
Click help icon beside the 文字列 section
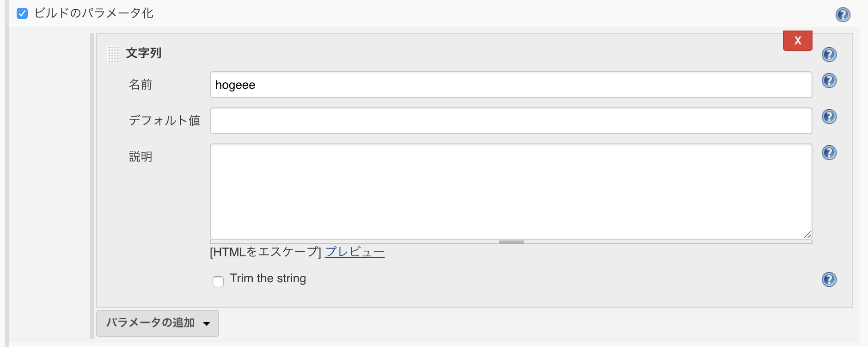829,55
